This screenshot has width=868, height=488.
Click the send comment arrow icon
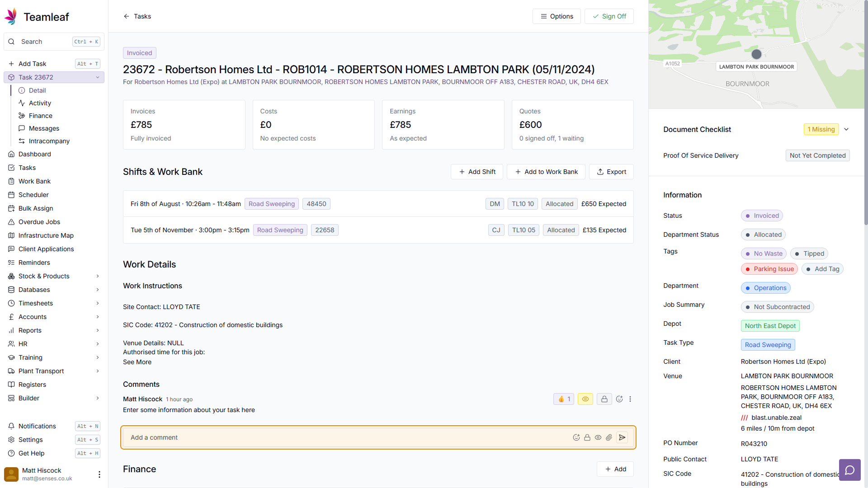coord(622,437)
